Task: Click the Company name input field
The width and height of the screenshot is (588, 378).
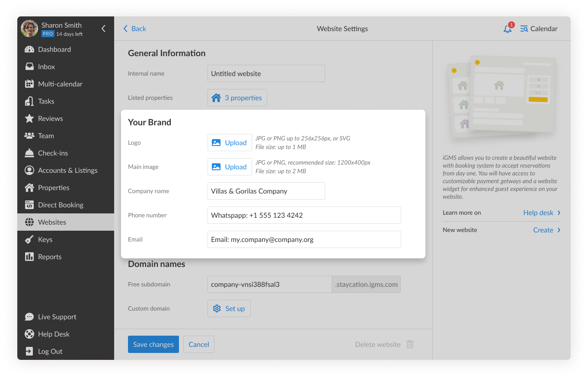Action: (x=266, y=191)
